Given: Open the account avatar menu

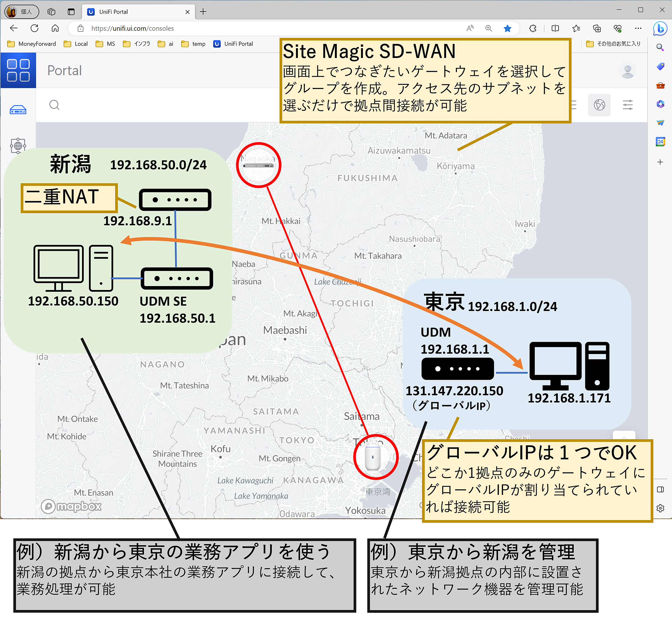Looking at the screenshot, I should (x=627, y=71).
